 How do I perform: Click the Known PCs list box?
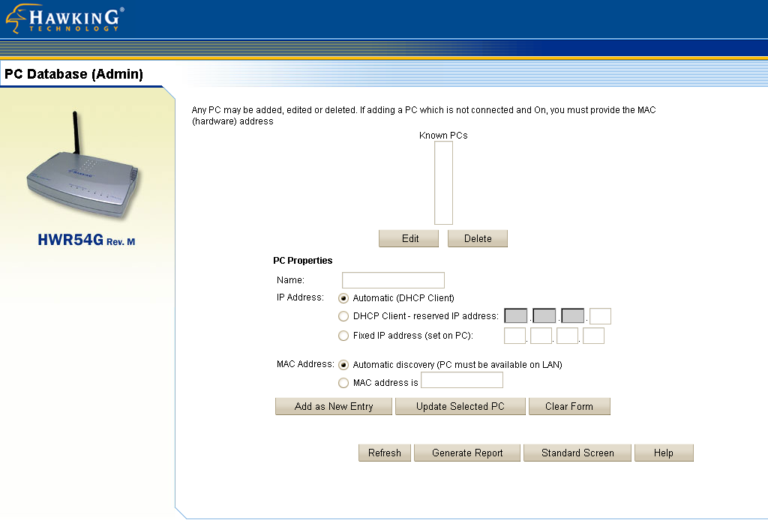pos(443,183)
